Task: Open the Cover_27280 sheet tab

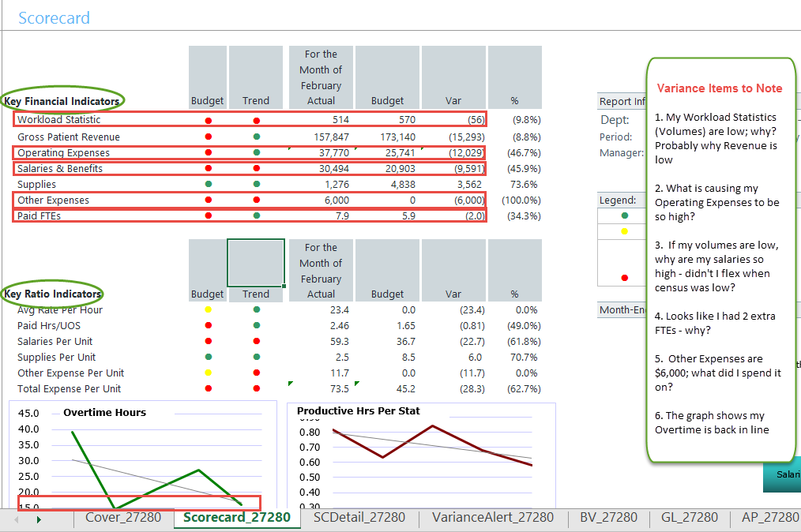Action: click(x=122, y=518)
